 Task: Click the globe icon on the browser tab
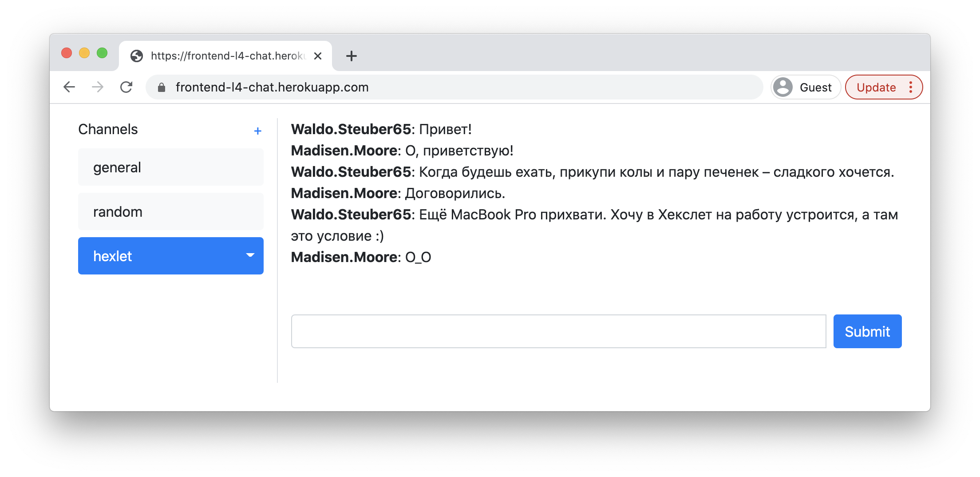pos(137,56)
